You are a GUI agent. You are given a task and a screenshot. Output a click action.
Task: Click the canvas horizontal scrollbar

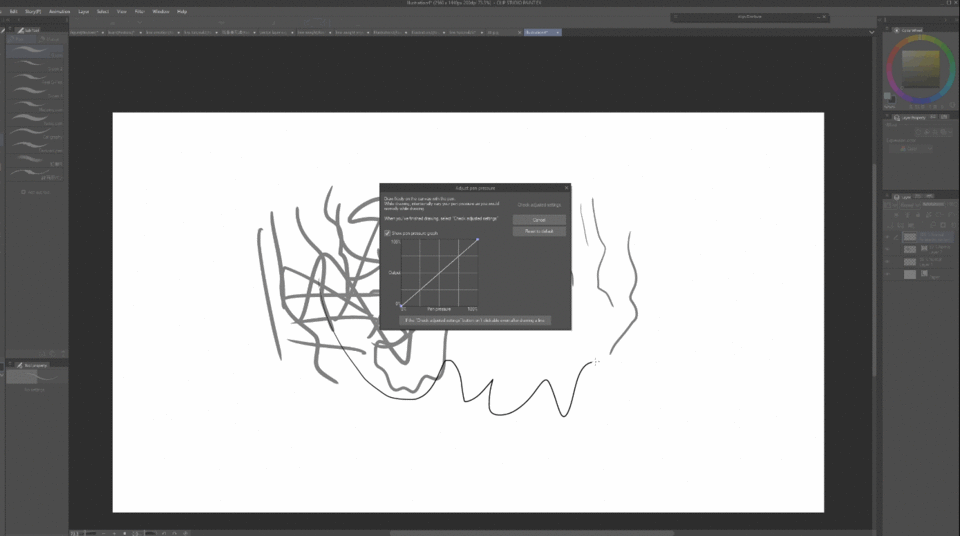click(x=531, y=533)
